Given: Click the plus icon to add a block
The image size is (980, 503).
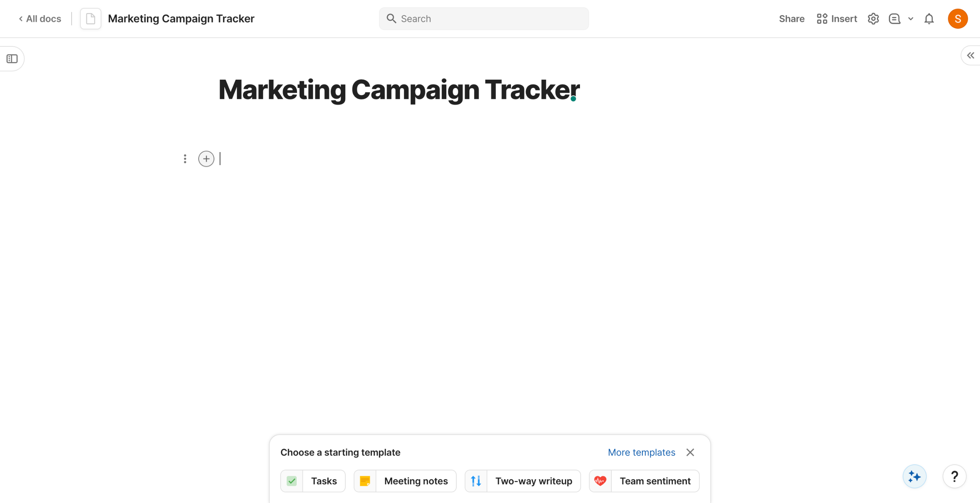Looking at the screenshot, I should click(x=206, y=159).
